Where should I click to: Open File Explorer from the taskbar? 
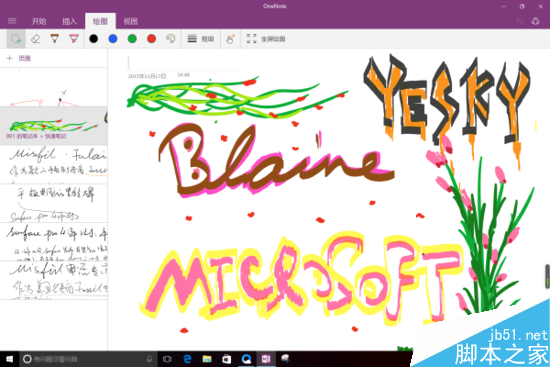click(207, 359)
